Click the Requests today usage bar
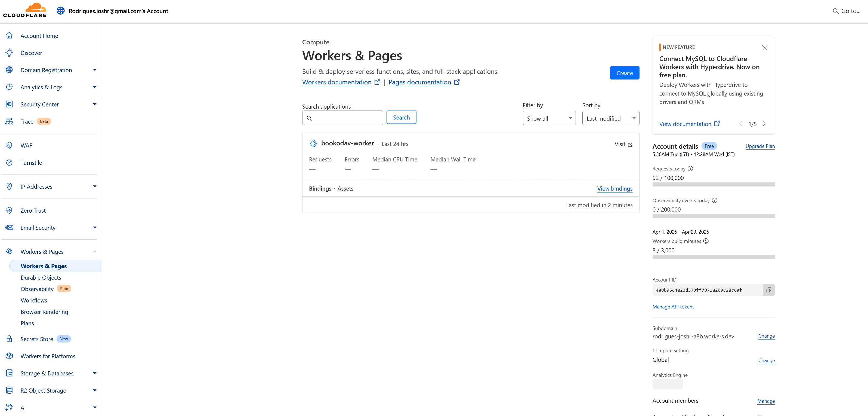Viewport: 868px width, 416px height. click(713, 184)
